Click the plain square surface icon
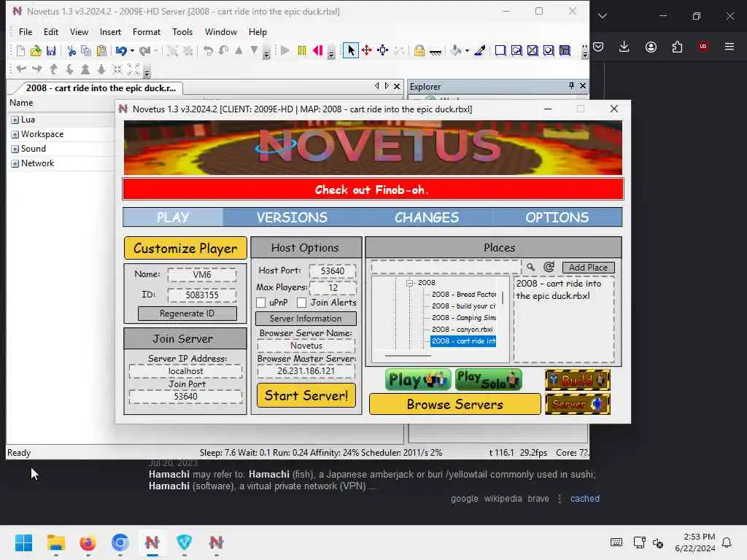This screenshot has width=747, height=560. [500, 50]
